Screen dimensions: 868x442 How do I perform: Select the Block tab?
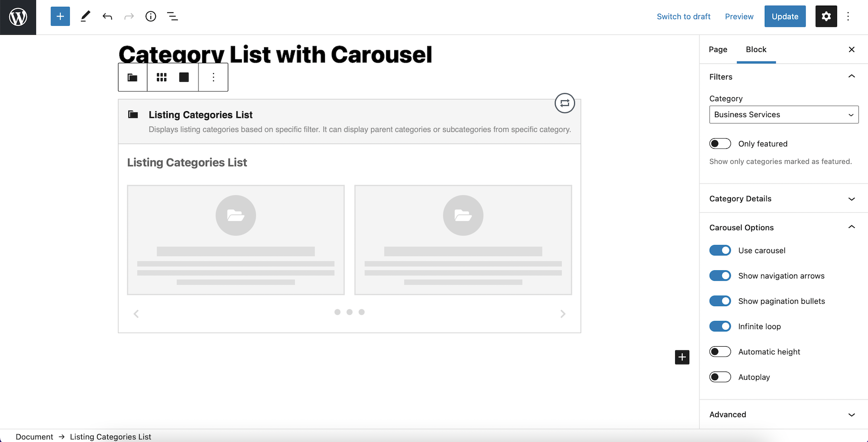[x=756, y=50]
